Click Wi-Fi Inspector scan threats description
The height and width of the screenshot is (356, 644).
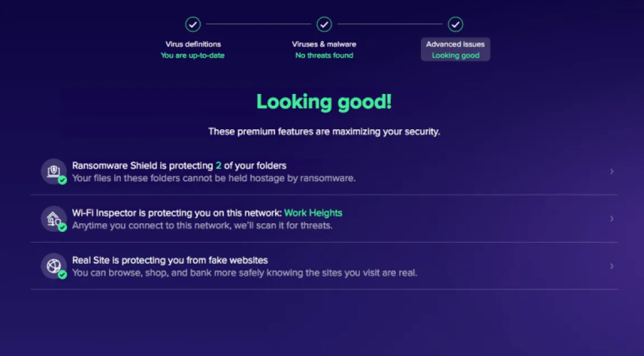point(202,226)
